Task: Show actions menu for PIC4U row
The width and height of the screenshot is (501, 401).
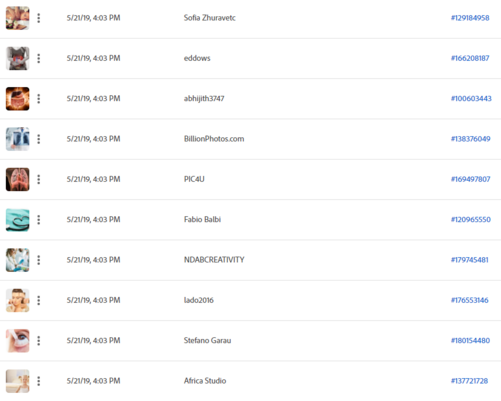Action: [x=39, y=179]
